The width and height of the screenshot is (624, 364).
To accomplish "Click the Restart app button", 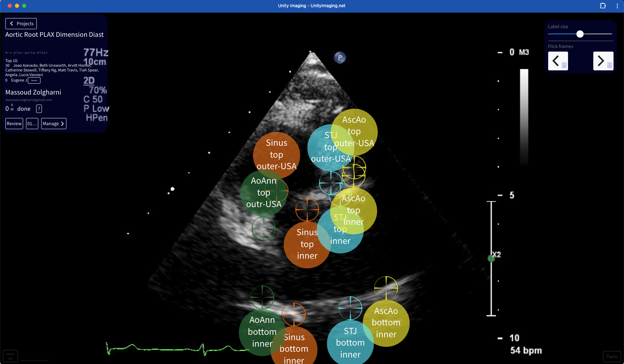I will point(10,356).
